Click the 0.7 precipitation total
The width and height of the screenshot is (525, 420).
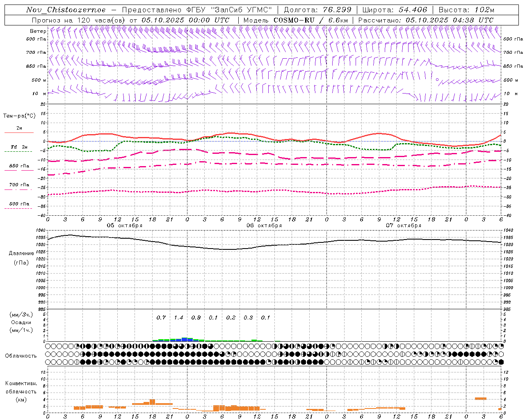[161, 317]
